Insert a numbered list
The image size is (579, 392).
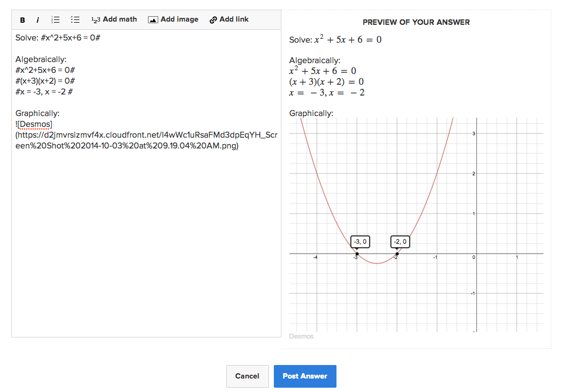pos(55,19)
